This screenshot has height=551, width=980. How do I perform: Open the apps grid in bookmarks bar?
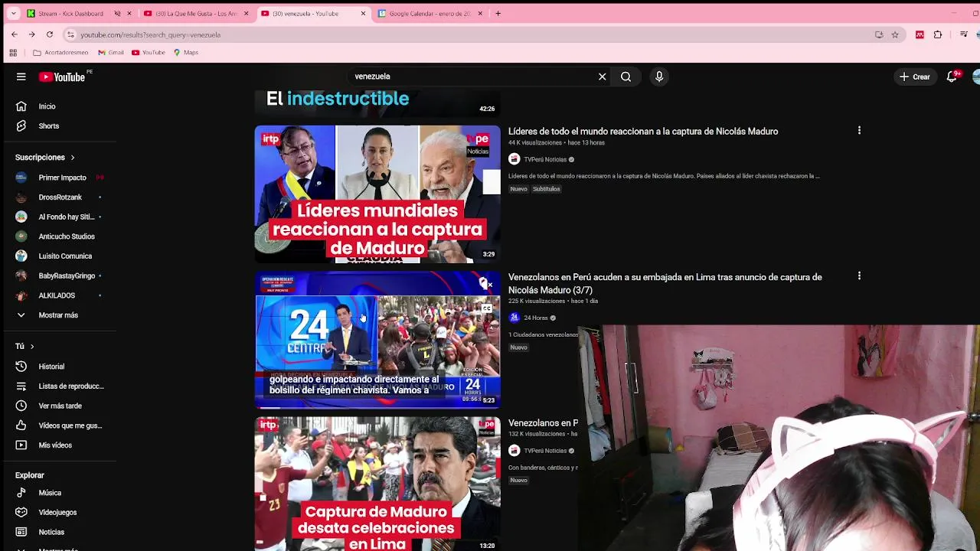click(13, 53)
